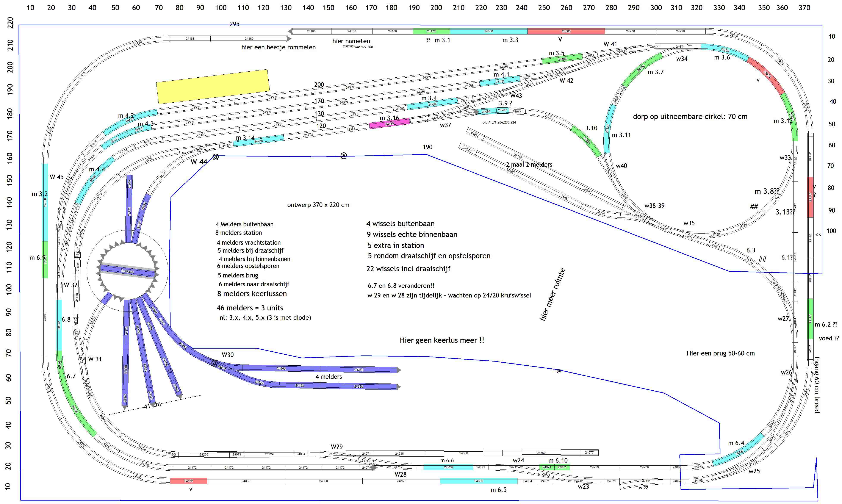Select the 'm 3.7' label
Viewport: 842px width, 504px height.
656,72
